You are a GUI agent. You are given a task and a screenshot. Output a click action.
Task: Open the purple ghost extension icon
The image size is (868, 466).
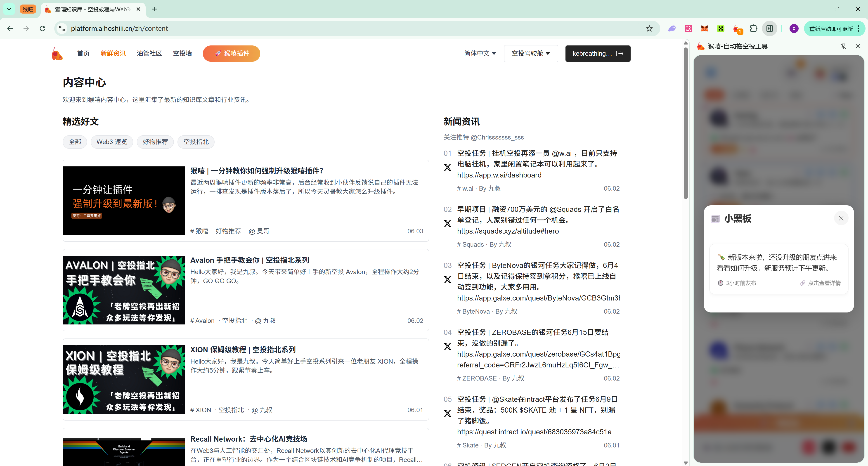point(672,29)
